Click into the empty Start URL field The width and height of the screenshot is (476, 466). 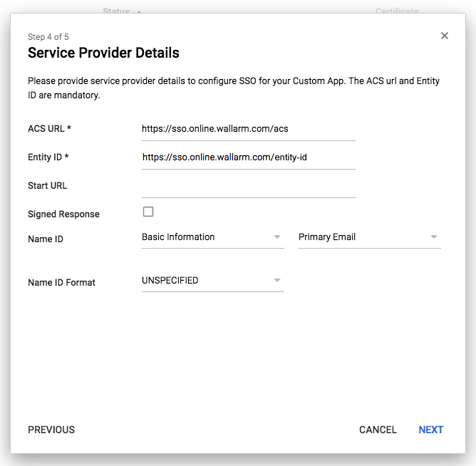(x=248, y=187)
